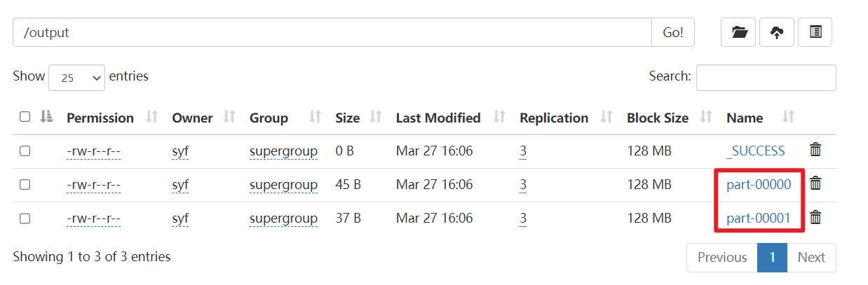
Task: Check the _SUCCESS row checkbox
Action: (25, 151)
